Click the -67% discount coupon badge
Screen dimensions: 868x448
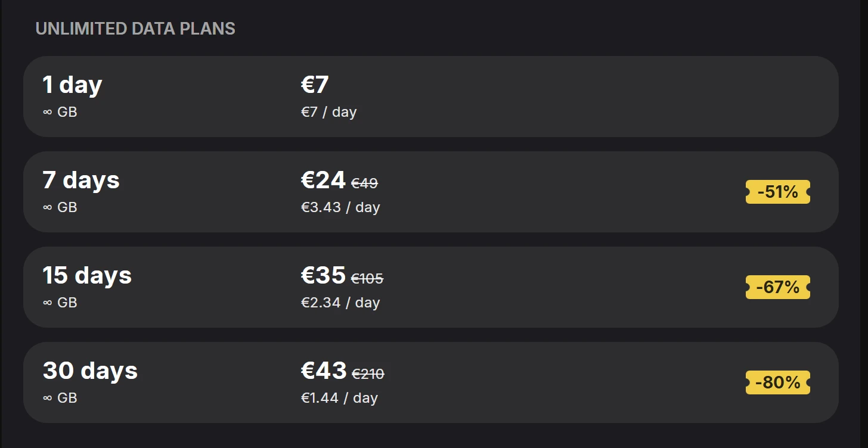(x=777, y=287)
